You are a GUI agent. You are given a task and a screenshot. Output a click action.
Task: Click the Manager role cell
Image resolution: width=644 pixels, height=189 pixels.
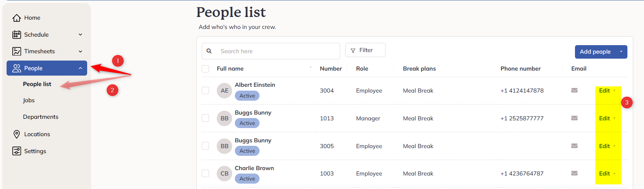click(x=368, y=118)
